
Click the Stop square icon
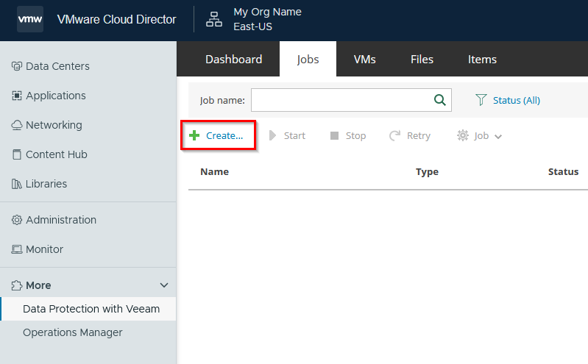(x=335, y=135)
